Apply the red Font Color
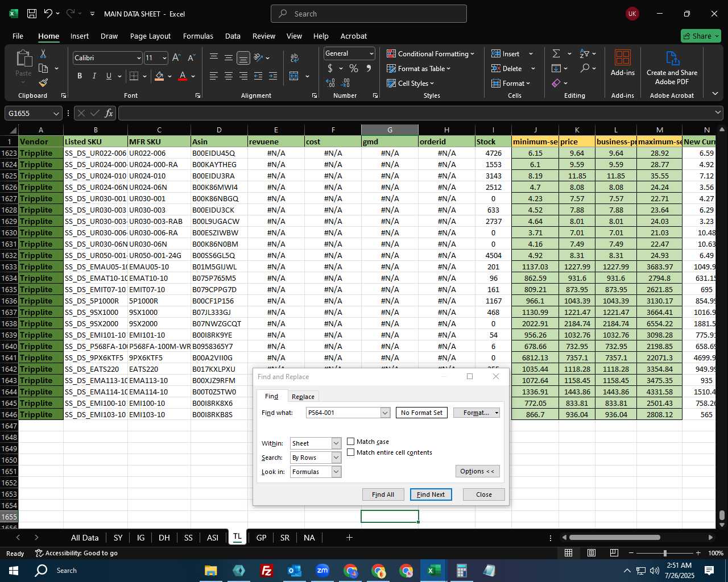 [x=183, y=76]
